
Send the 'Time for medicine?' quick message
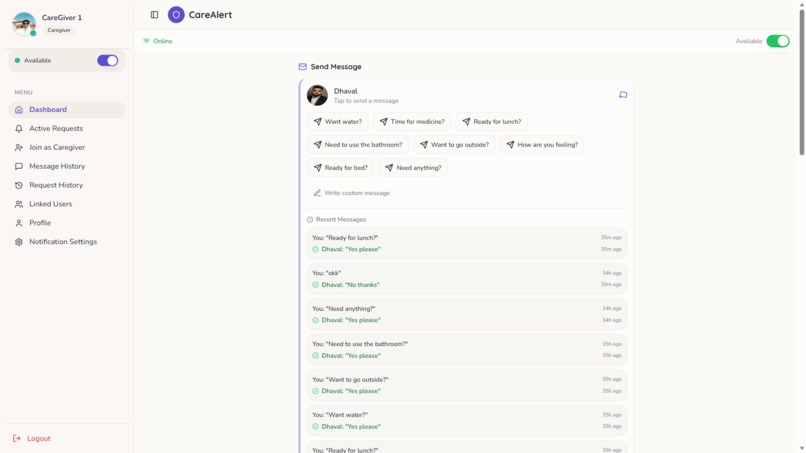[412, 122]
